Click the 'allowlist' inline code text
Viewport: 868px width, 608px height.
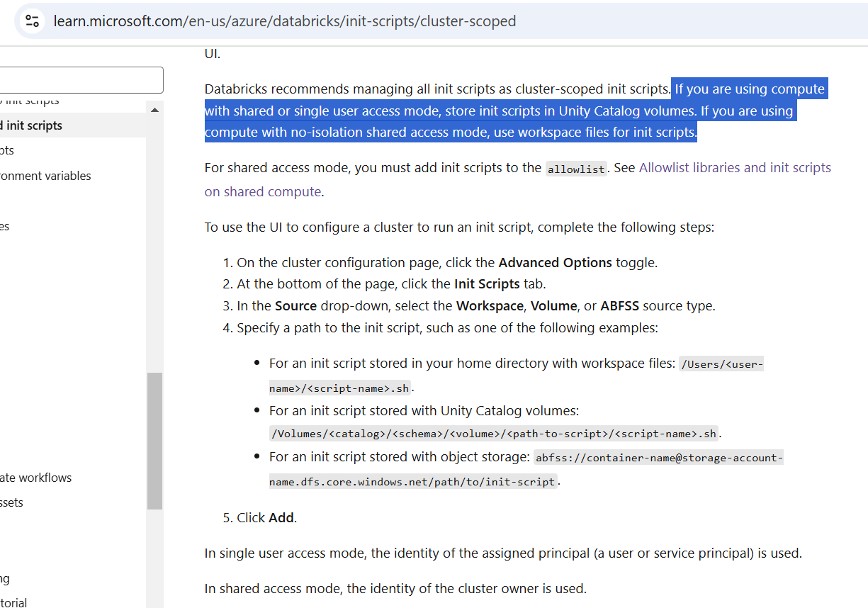pos(576,169)
